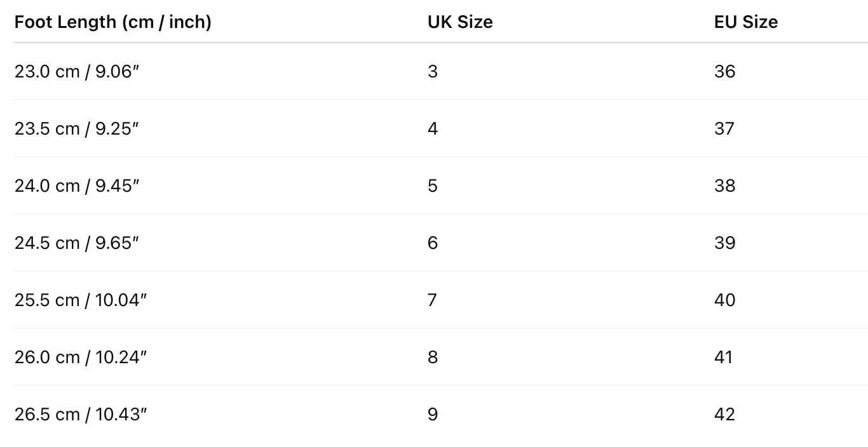Select the 26.0 cm / 10.24″ cell
Screen dimensions: 868x447
click(80, 357)
